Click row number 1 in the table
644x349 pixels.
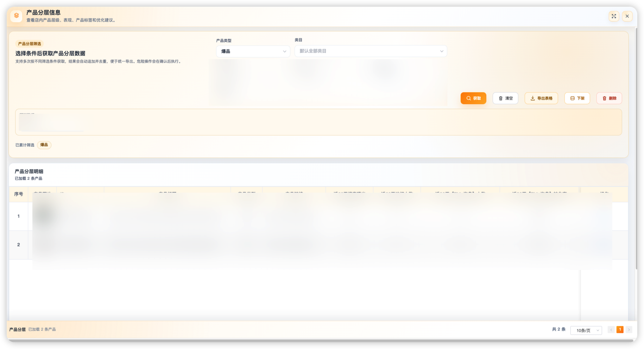coord(19,216)
